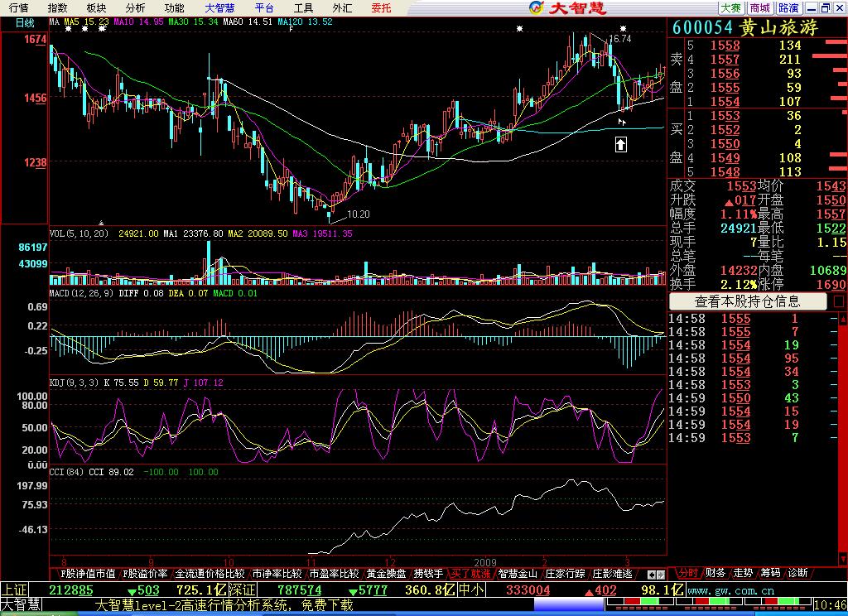Click the 上证 index label in status bar
Screen dimensions: 848x616
point(14,590)
